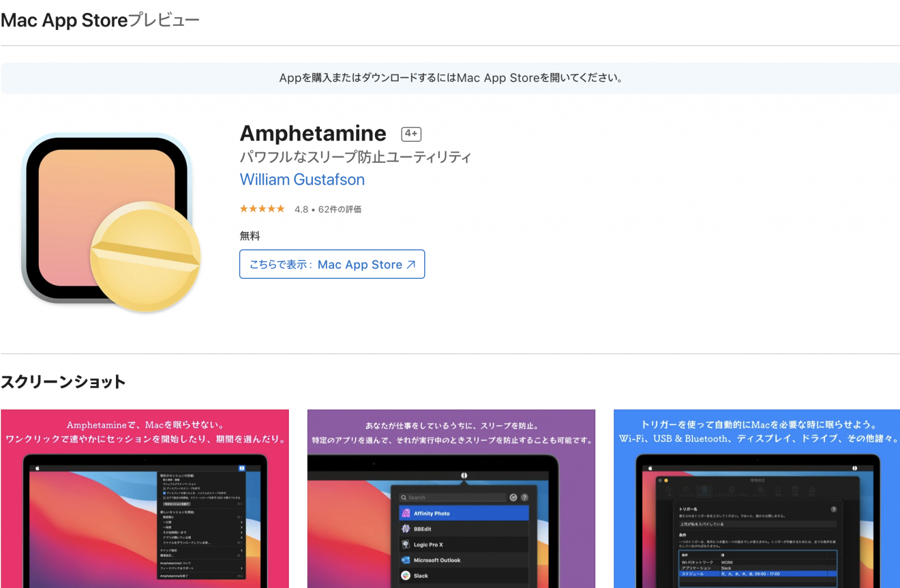Click the five-star rating display
Viewport: 900px width, 588px height.
click(x=262, y=208)
